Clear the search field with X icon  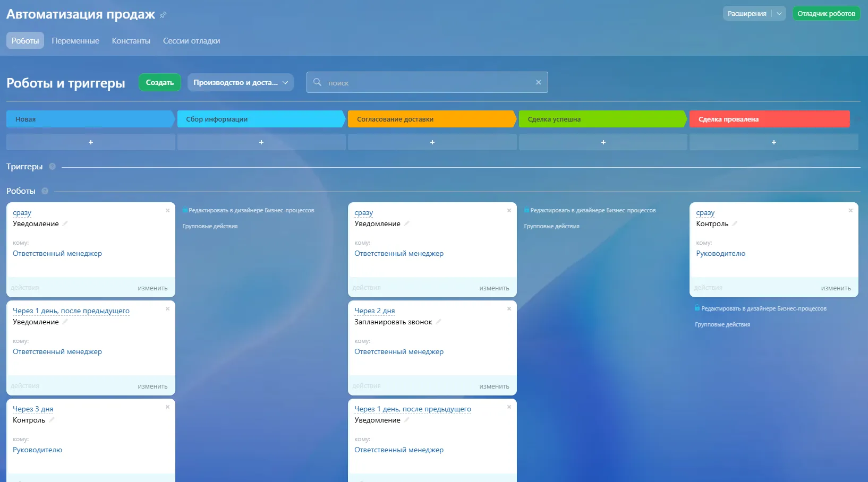(x=538, y=82)
